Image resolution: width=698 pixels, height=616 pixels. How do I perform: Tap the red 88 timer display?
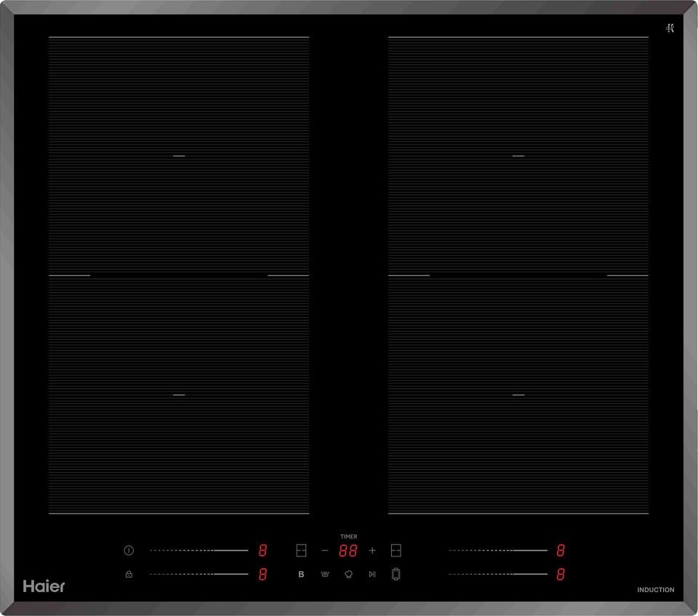point(348,551)
